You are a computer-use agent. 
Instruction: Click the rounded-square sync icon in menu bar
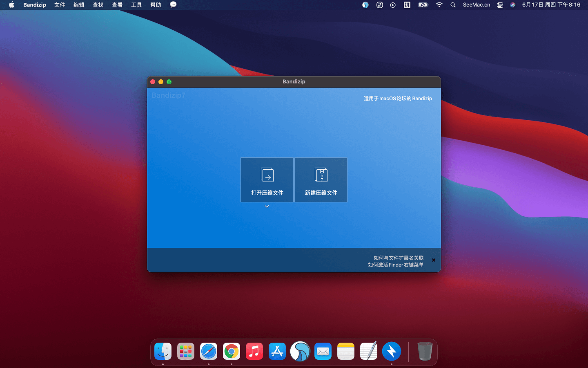point(380,5)
